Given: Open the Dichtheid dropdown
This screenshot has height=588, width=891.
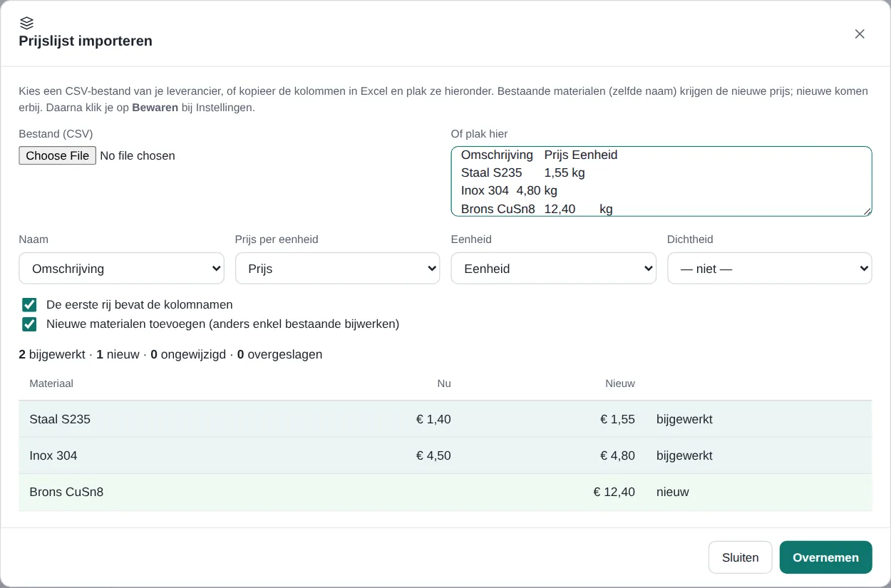Looking at the screenshot, I should (x=770, y=269).
